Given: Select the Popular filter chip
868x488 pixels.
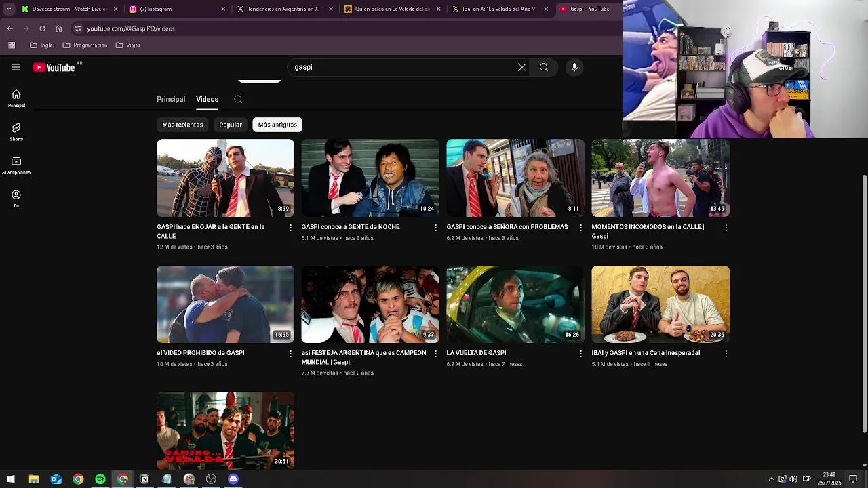Looking at the screenshot, I should (231, 125).
